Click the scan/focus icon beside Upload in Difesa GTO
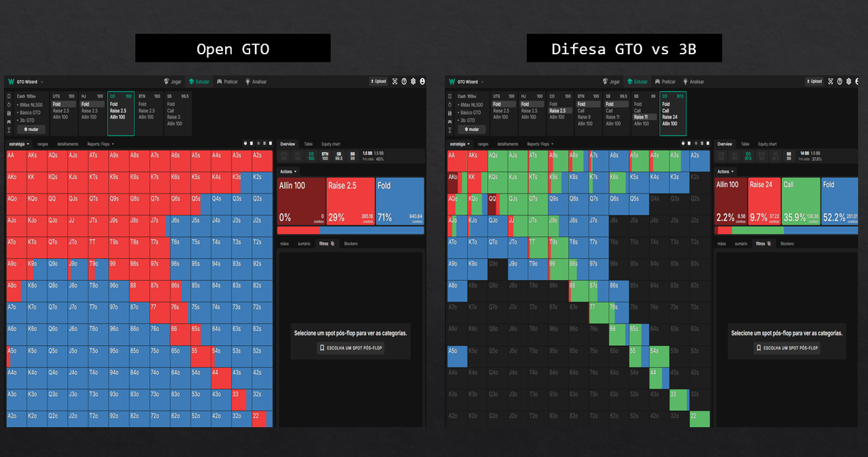The image size is (868, 457). tap(831, 81)
